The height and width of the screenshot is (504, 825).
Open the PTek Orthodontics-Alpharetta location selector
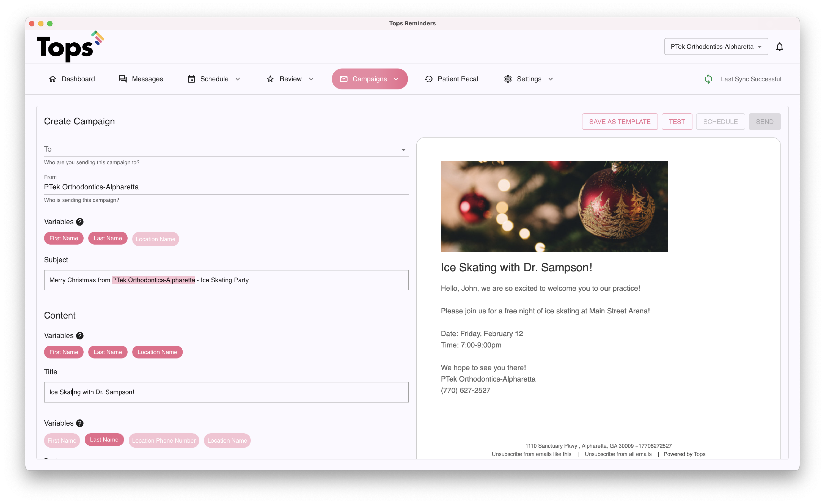716,47
